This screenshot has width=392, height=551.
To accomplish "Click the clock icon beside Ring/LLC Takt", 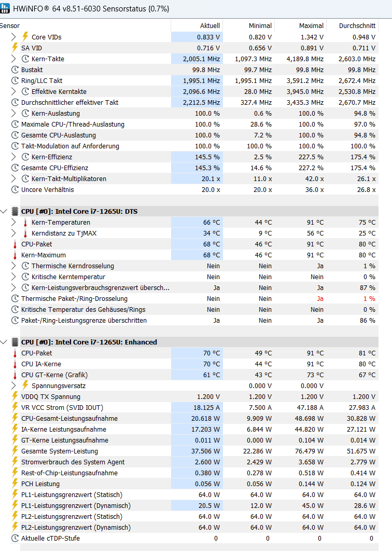I will (x=15, y=80).
